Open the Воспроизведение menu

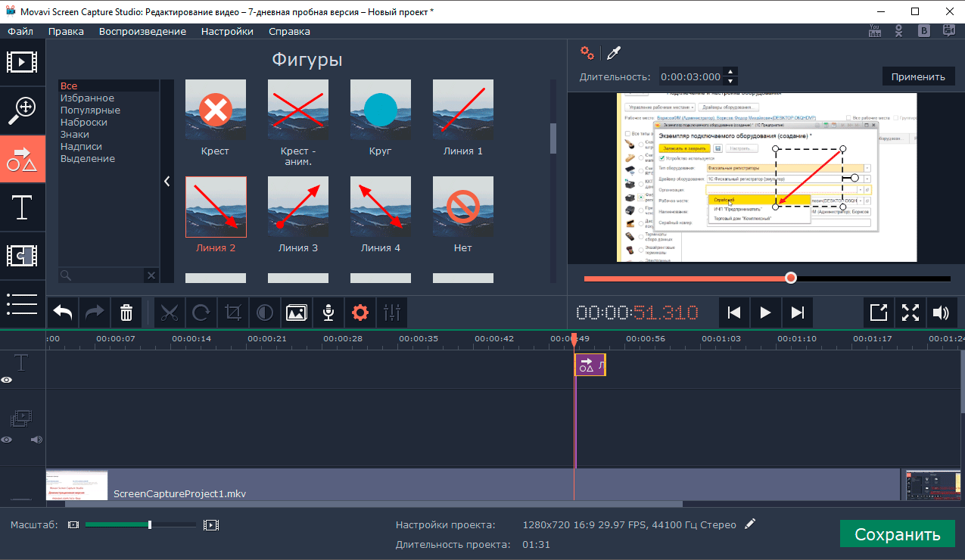click(x=142, y=31)
